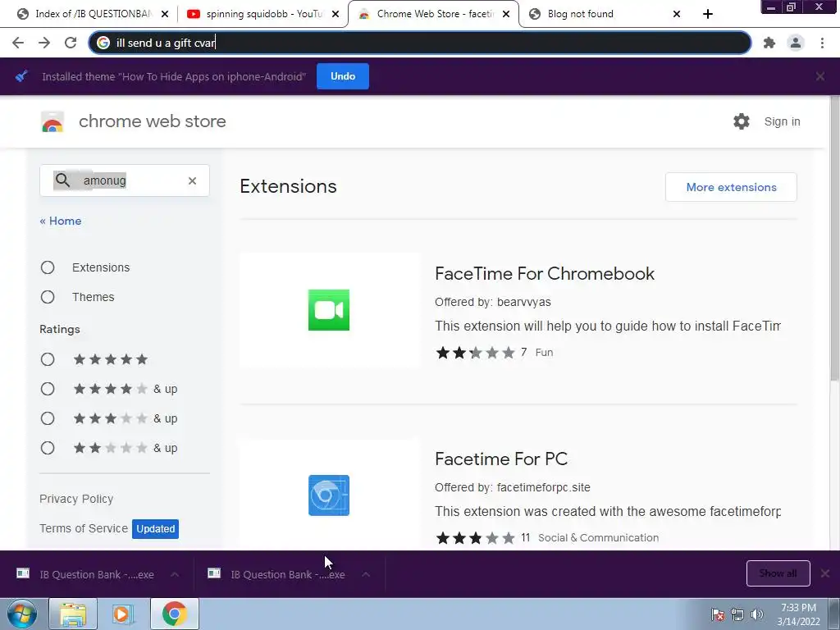Image resolution: width=840 pixels, height=630 pixels.
Task: Close the spinning squidobb YouTube tab
Action: (336, 14)
